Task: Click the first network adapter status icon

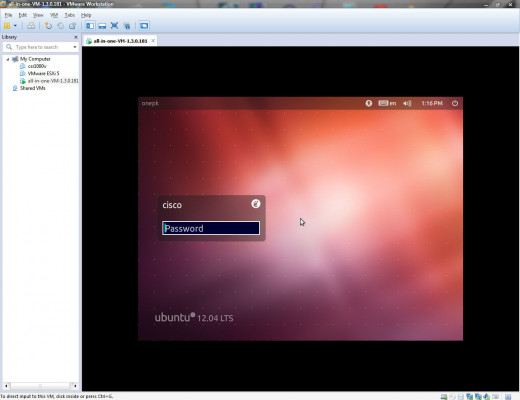Action: [470, 397]
